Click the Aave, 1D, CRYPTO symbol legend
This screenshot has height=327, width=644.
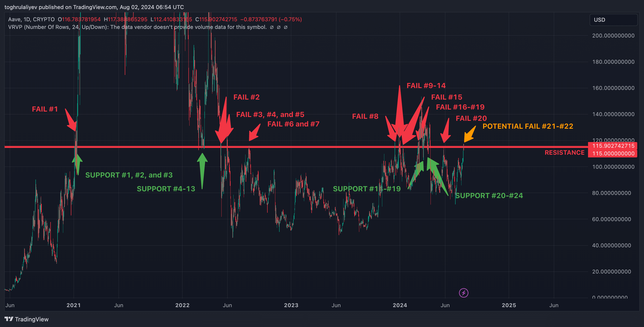pyautogui.click(x=32, y=19)
